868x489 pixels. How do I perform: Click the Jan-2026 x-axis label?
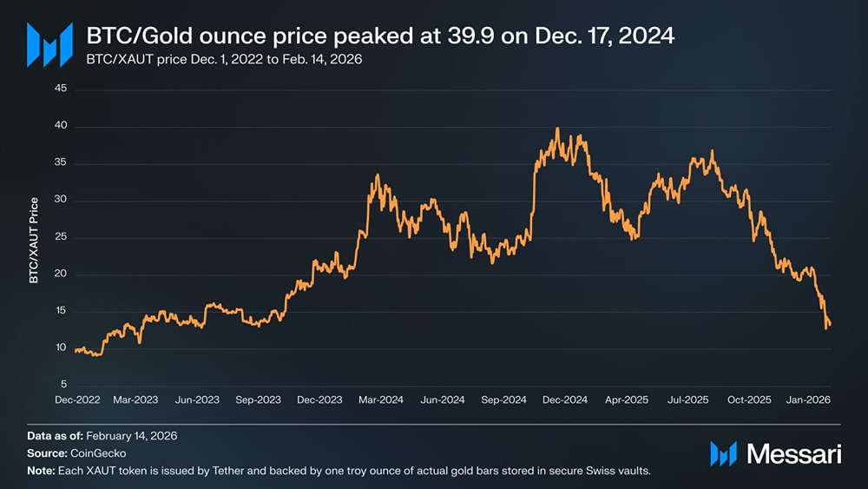click(x=809, y=400)
